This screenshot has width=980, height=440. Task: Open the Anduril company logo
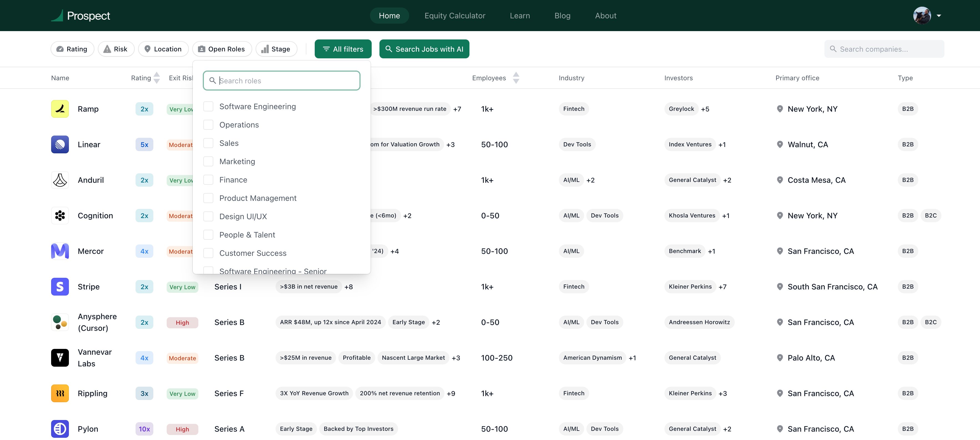60,180
